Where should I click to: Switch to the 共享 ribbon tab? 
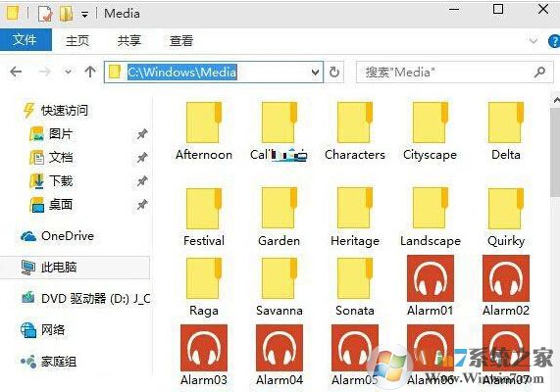click(128, 41)
